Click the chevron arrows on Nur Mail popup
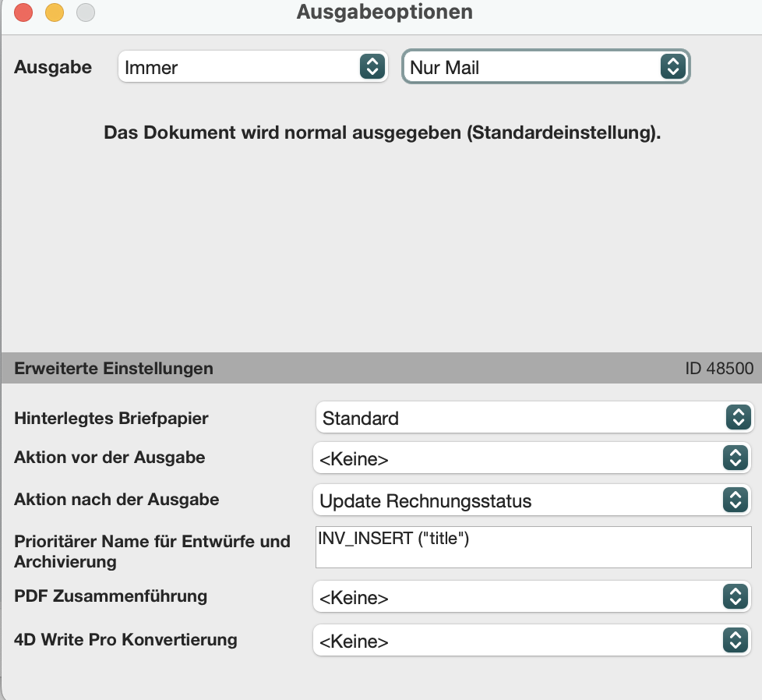Image resolution: width=762 pixels, height=700 pixels. pos(673,66)
